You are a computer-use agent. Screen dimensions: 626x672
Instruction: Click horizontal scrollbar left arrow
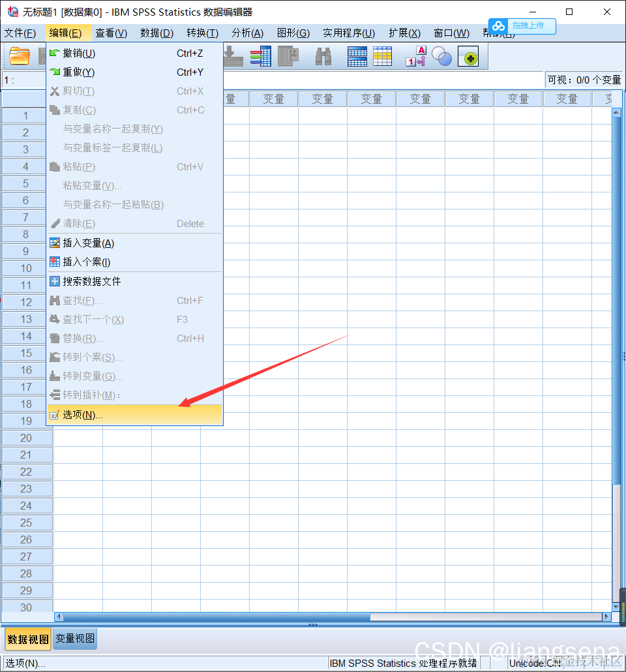pyautogui.click(x=59, y=617)
